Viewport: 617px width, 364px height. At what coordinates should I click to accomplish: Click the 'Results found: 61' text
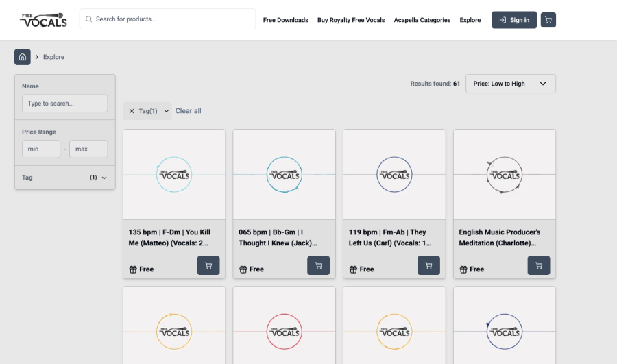point(435,84)
